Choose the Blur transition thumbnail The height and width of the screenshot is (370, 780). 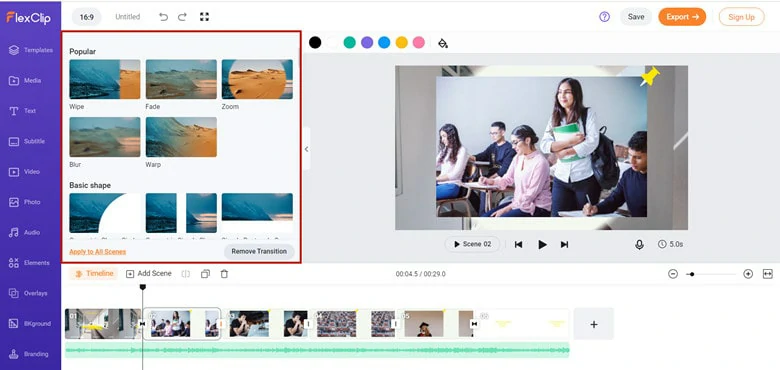click(105, 137)
